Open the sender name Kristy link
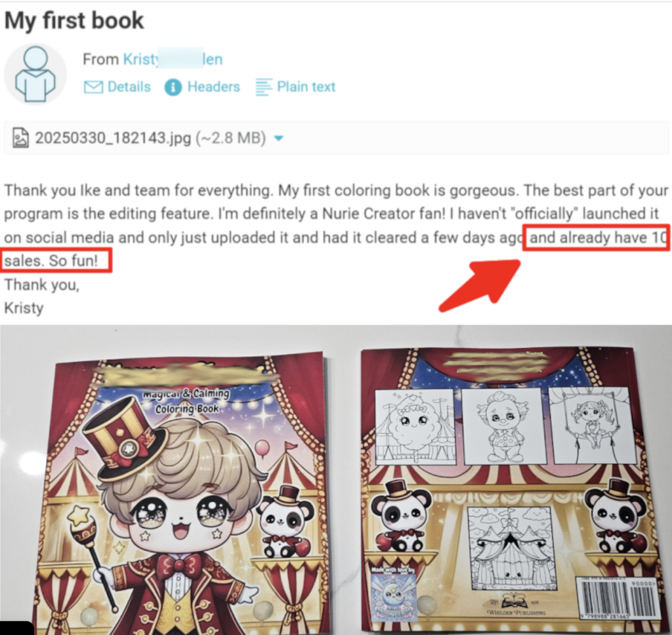This screenshot has height=635, width=672. (173, 58)
